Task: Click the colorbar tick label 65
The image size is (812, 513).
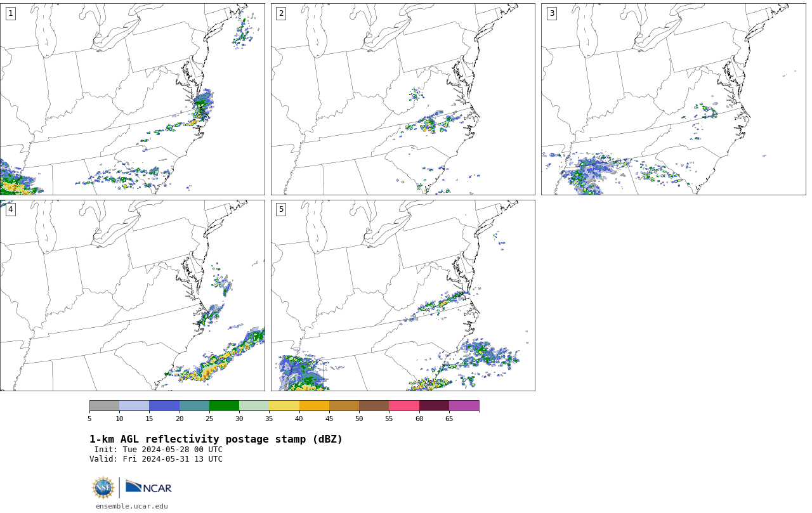Action: 449,419
